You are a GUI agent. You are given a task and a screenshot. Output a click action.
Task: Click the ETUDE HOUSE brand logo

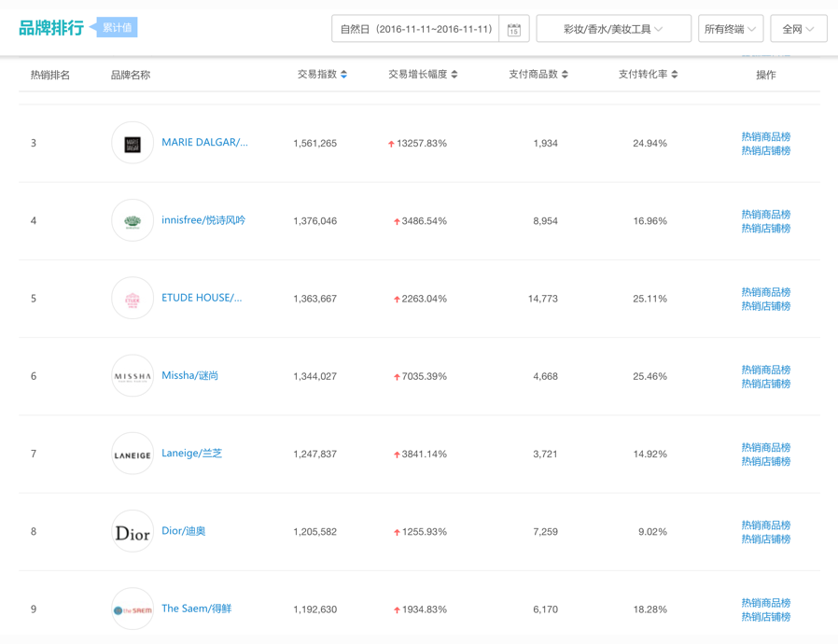[133, 299]
